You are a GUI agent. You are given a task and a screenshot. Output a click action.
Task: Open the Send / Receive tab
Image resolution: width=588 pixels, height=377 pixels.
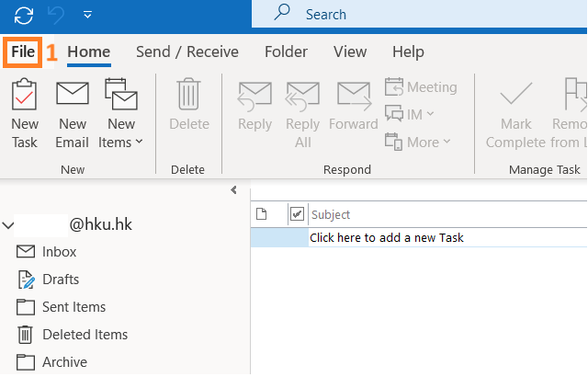(187, 51)
